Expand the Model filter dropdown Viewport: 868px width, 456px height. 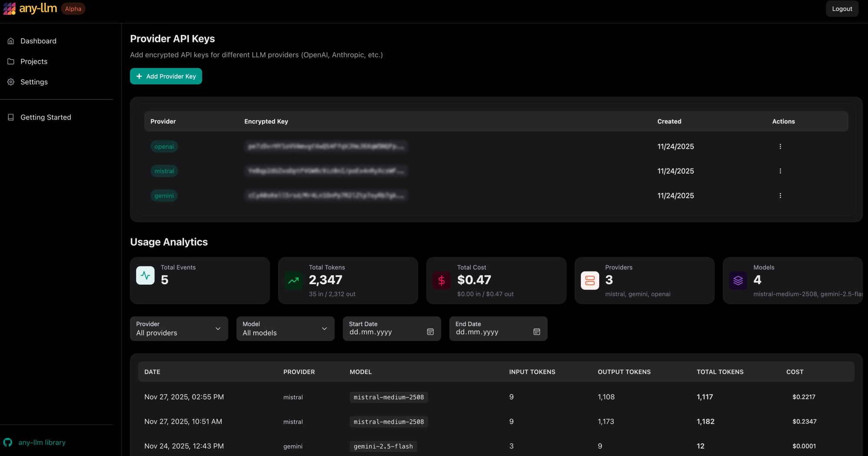pyautogui.click(x=285, y=329)
